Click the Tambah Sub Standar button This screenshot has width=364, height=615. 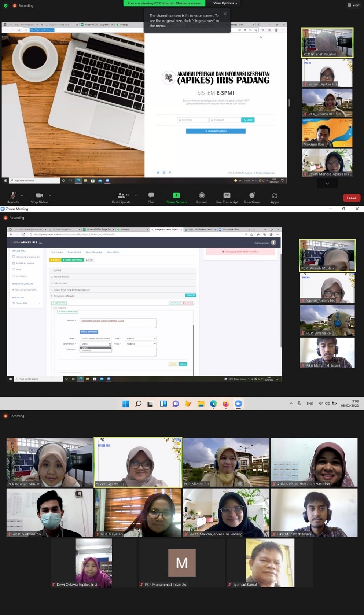(73, 260)
